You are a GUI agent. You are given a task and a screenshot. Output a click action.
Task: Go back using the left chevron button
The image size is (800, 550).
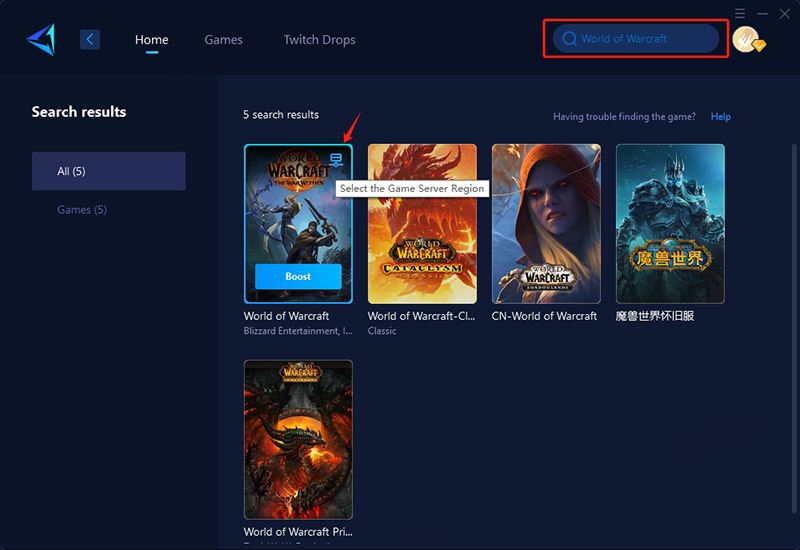coord(90,39)
